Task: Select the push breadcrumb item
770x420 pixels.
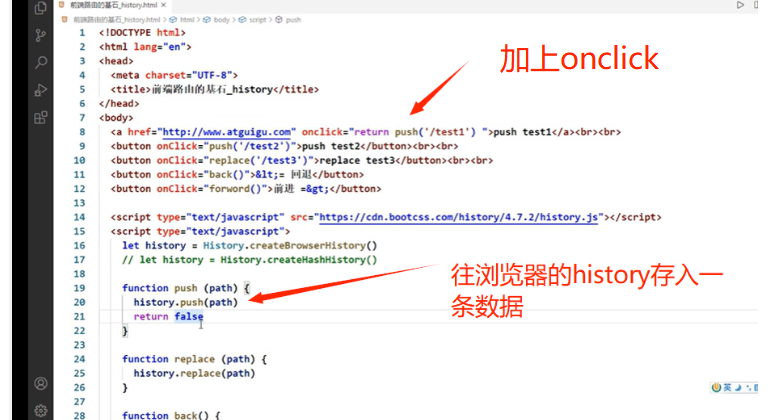Action: 293,20
